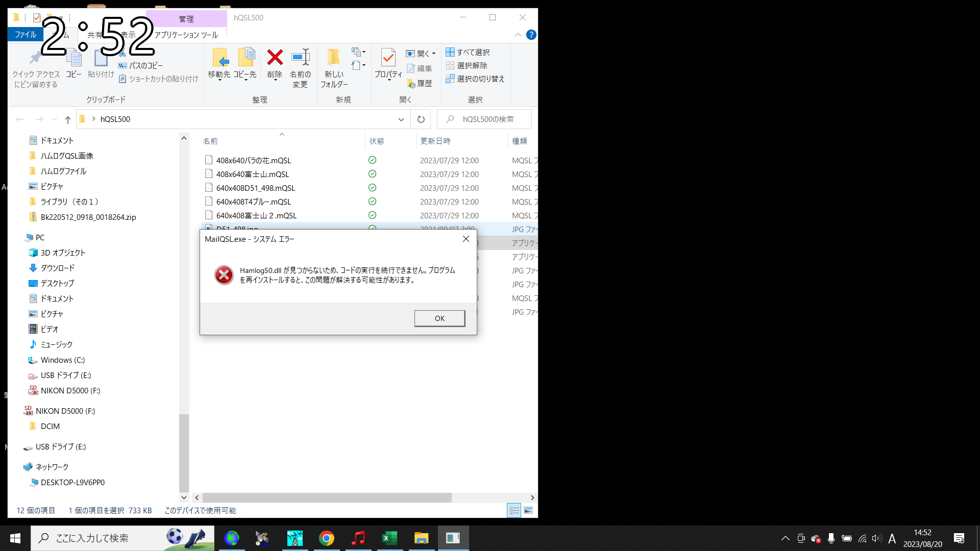Click Select All (すべて選択) in ribbon
This screenshot has width=980, height=551.
(x=468, y=52)
